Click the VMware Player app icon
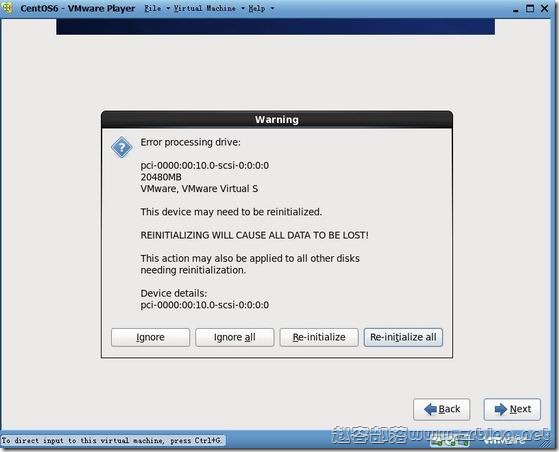Screen dimensions: 559x452 pos(7,8)
